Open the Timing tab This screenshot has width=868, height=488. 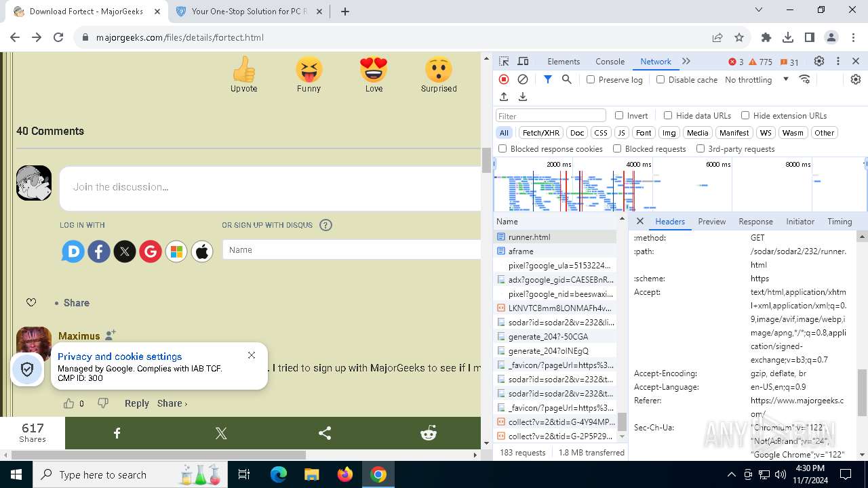click(840, 222)
